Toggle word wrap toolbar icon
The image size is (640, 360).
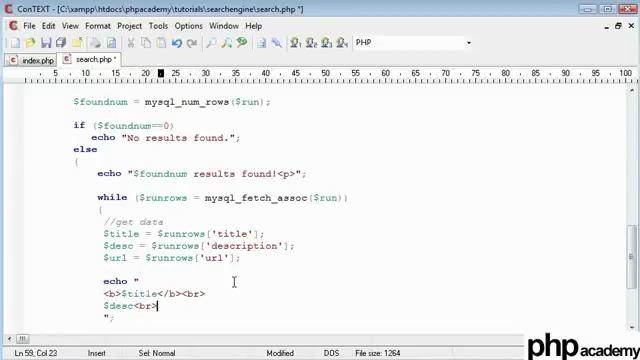point(262,42)
